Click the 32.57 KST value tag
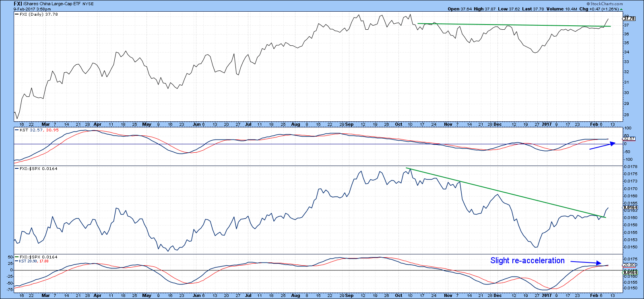Image resolution: width=644 pixels, height=299 pixels. 629,139
